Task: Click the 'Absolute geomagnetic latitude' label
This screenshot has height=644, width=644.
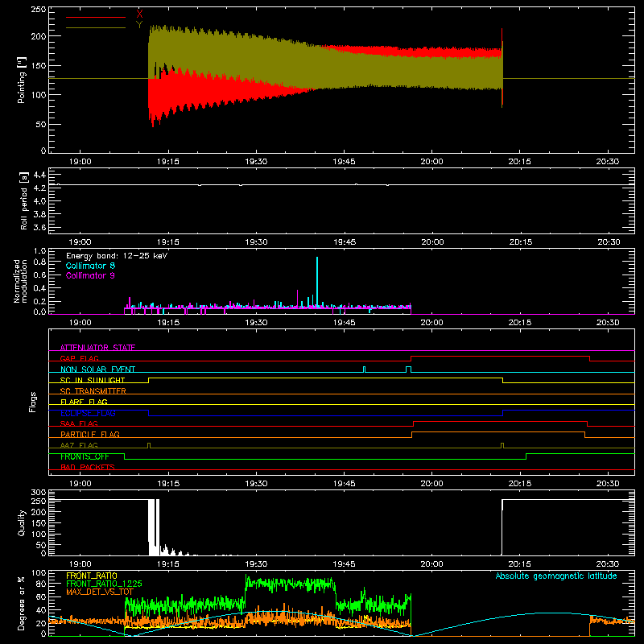Action: click(x=556, y=576)
